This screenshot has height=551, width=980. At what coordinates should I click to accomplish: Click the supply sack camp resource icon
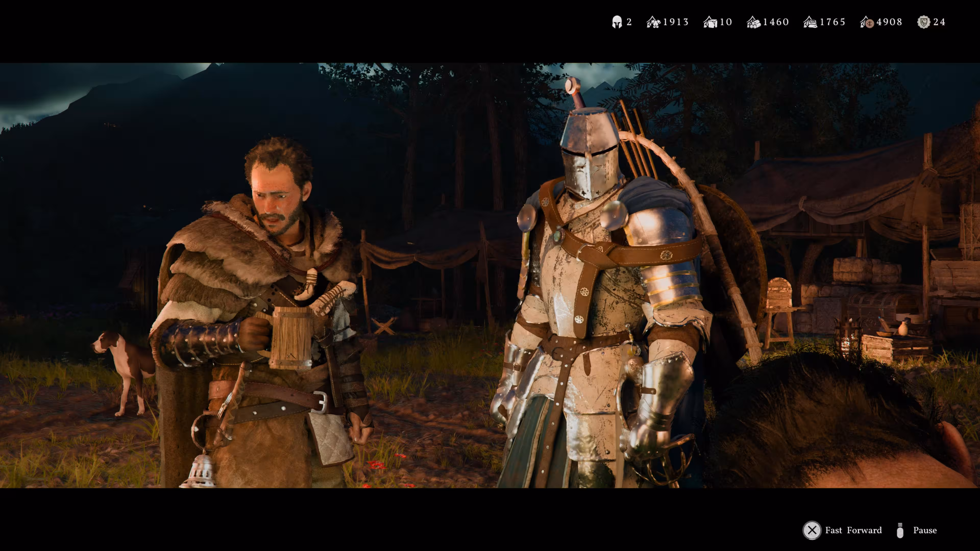point(810,22)
